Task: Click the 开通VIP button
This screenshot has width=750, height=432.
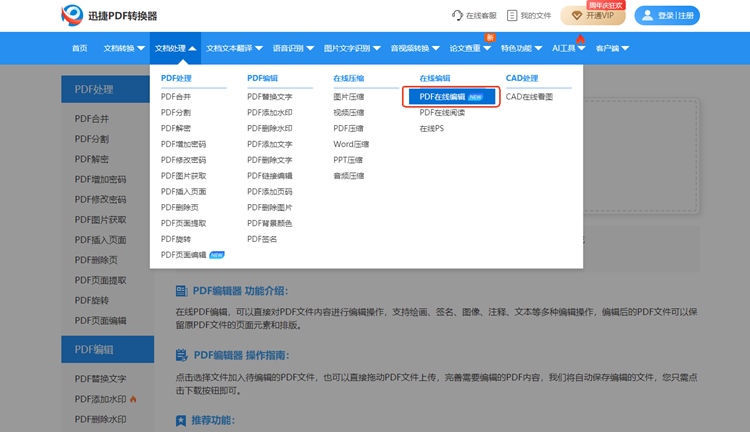Action: [593, 16]
